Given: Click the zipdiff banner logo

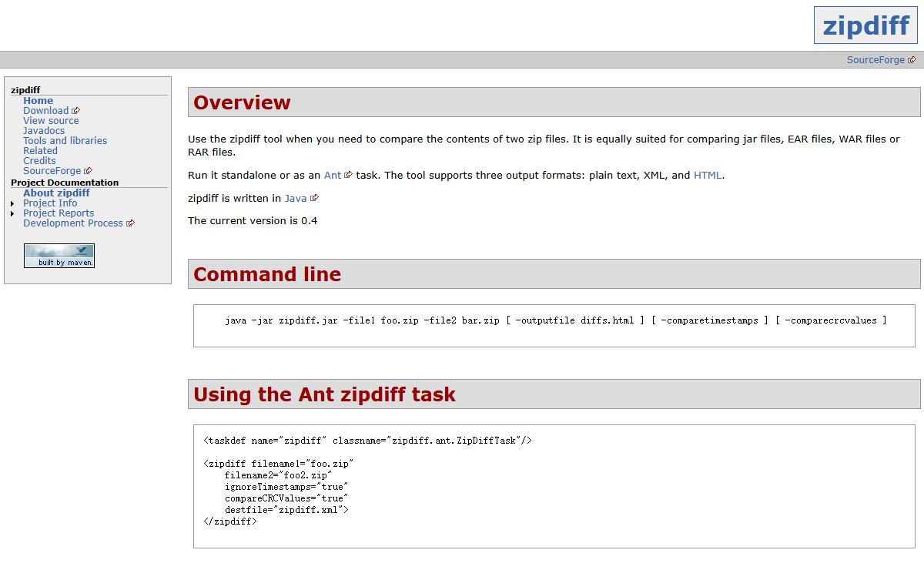Looking at the screenshot, I should tap(866, 25).
